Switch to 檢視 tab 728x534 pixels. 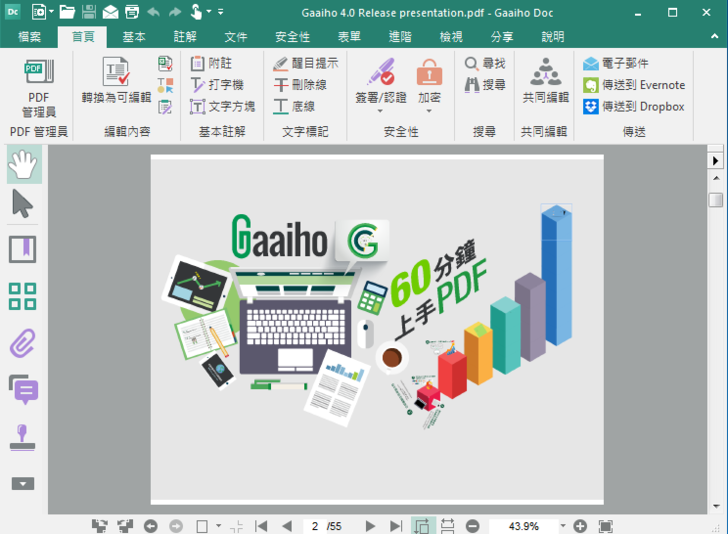451,37
